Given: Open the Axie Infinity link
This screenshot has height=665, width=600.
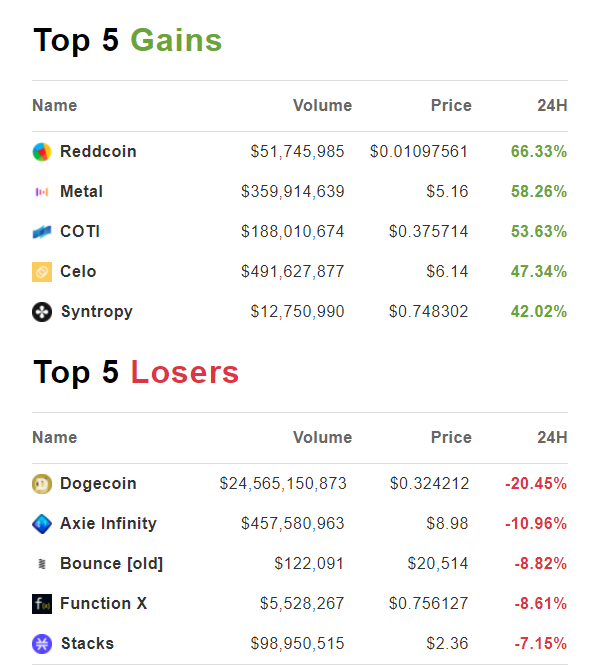Looking at the screenshot, I should pyautogui.click(x=109, y=523).
